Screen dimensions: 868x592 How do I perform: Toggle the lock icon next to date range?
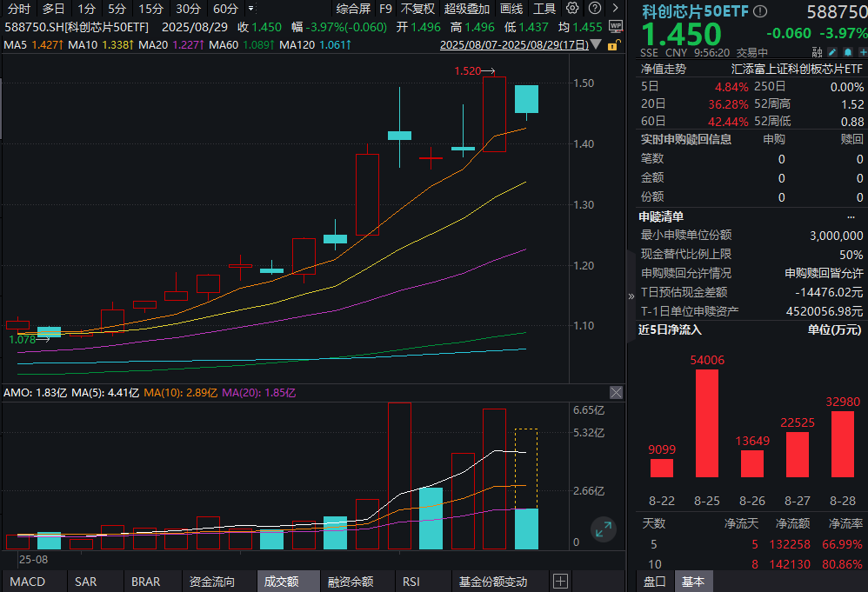pos(614,44)
